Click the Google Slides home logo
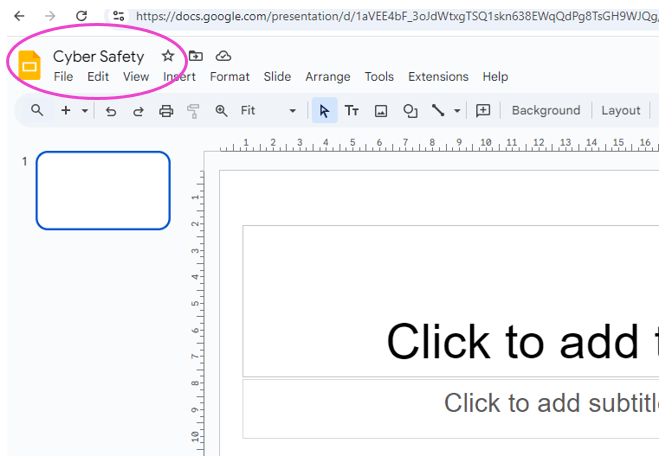This screenshot has width=665, height=462. click(29, 65)
